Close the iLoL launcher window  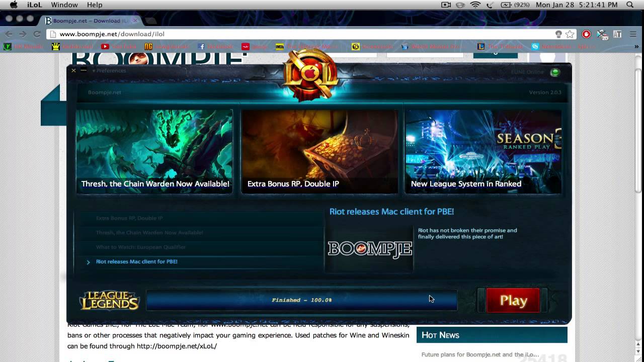(x=73, y=70)
